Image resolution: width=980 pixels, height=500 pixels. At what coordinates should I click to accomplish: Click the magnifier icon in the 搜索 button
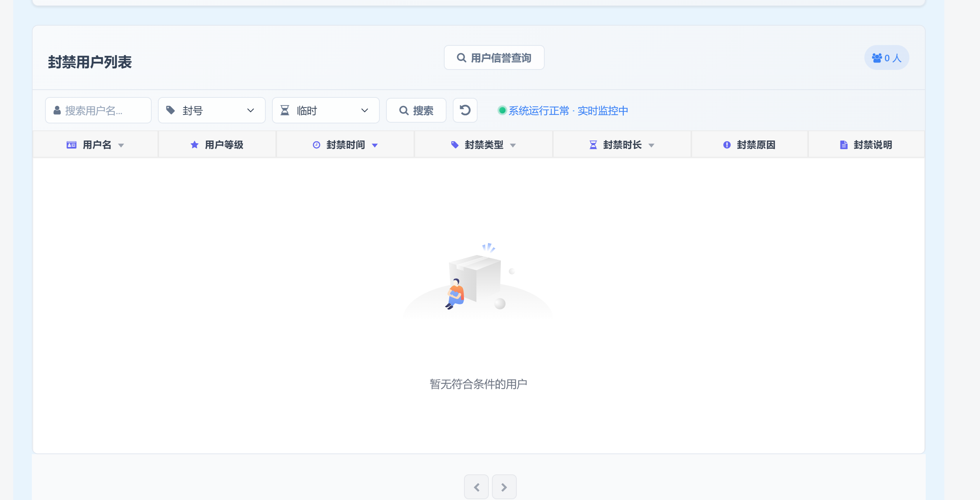click(x=404, y=111)
